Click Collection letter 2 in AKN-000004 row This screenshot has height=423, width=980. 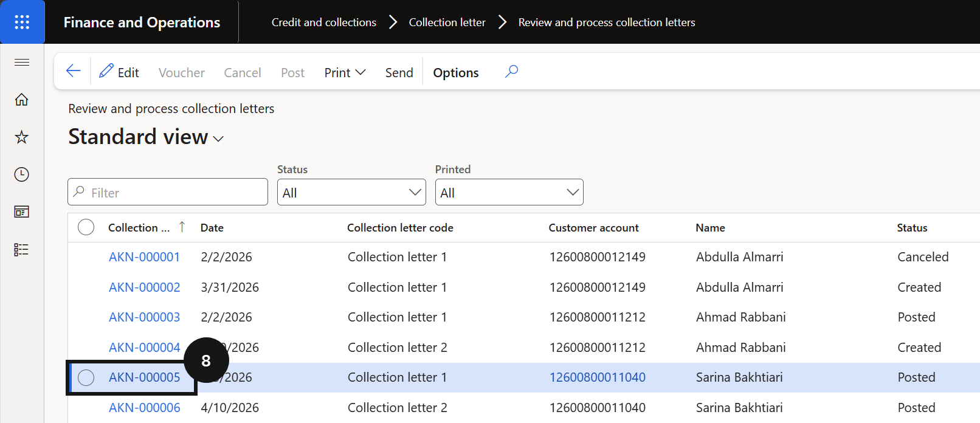pos(398,348)
